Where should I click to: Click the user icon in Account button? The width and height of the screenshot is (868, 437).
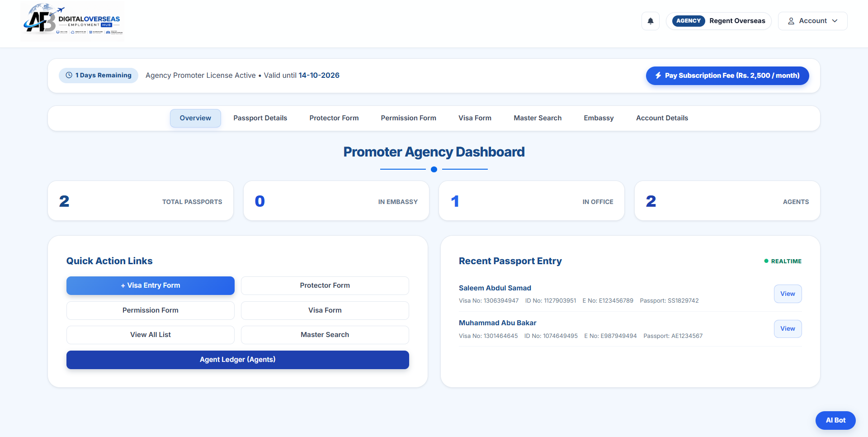[791, 21]
